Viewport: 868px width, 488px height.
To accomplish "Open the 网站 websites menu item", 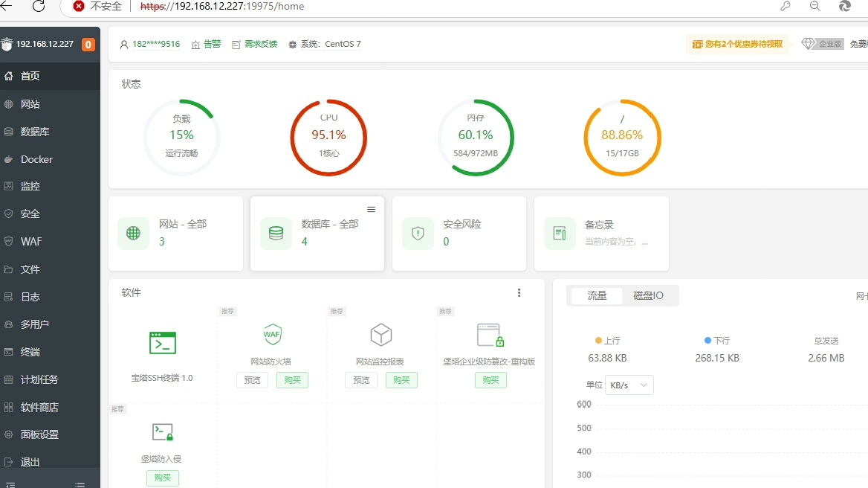I will [50, 104].
